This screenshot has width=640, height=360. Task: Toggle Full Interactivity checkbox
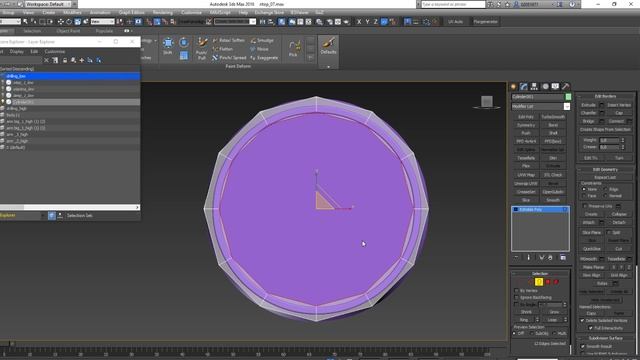coord(591,328)
